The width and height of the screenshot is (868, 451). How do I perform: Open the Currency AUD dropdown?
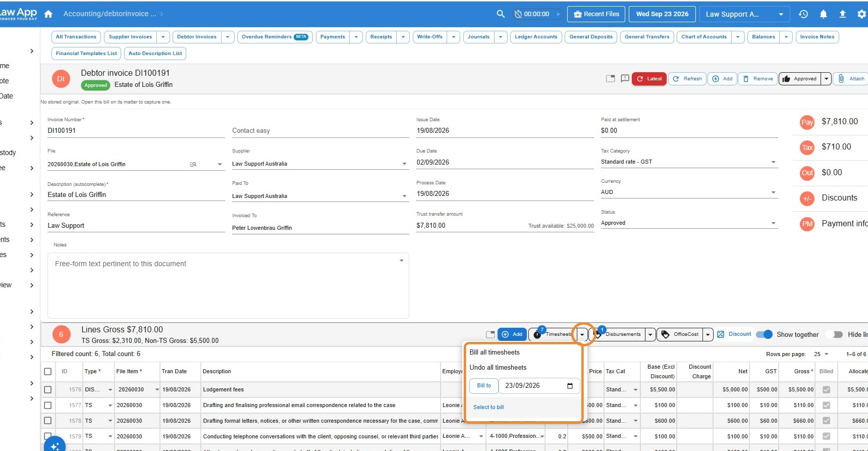tap(689, 192)
